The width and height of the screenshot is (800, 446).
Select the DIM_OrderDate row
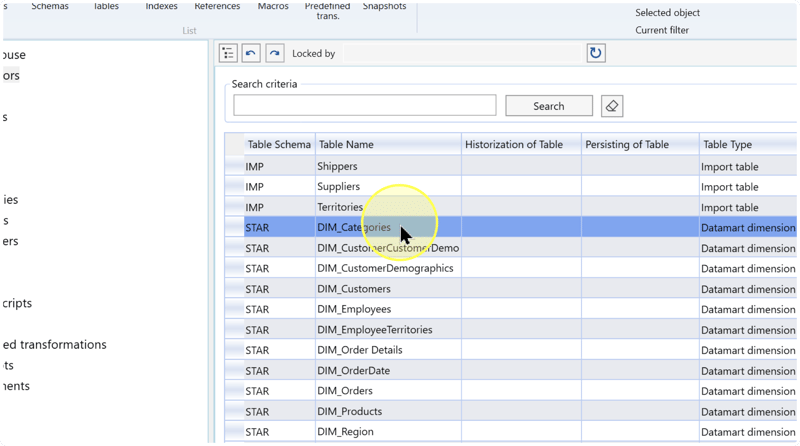pos(510,370)
